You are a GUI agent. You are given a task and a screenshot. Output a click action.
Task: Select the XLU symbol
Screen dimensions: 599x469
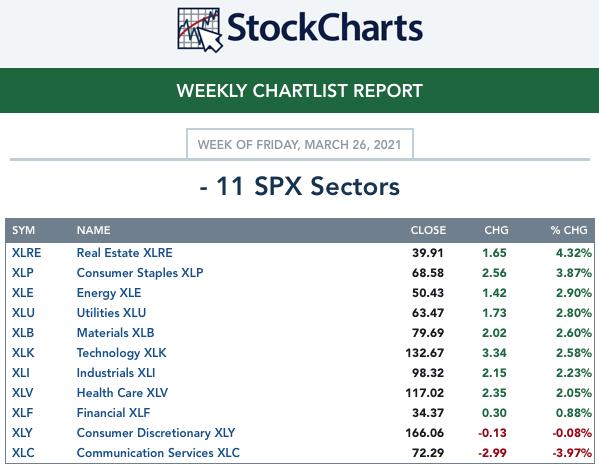coord(23,313)
